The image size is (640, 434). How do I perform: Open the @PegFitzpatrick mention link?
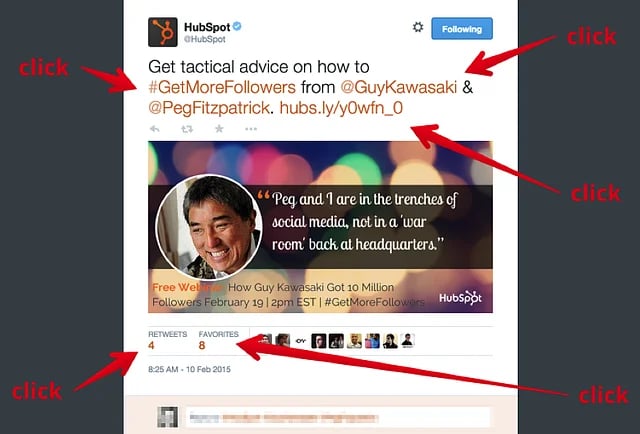209,108
